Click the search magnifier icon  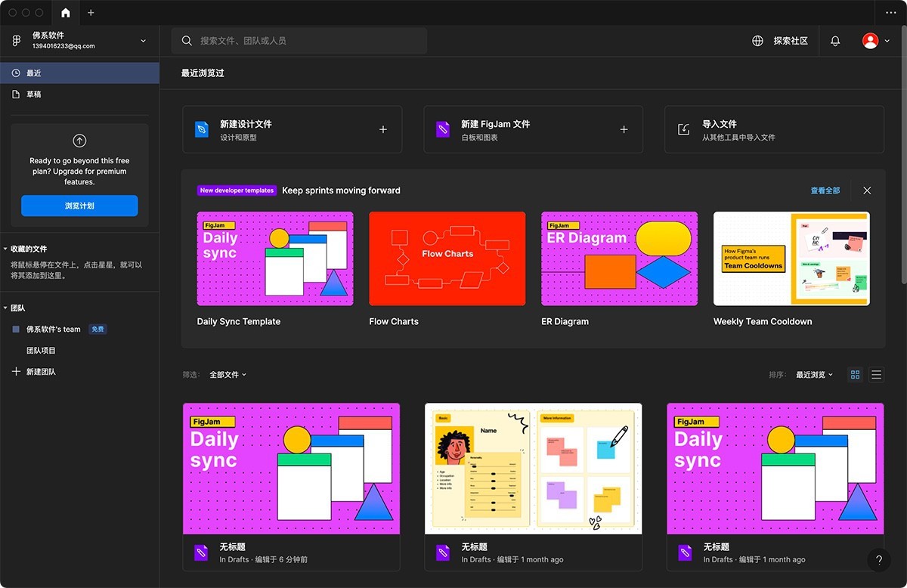(187, 41)
